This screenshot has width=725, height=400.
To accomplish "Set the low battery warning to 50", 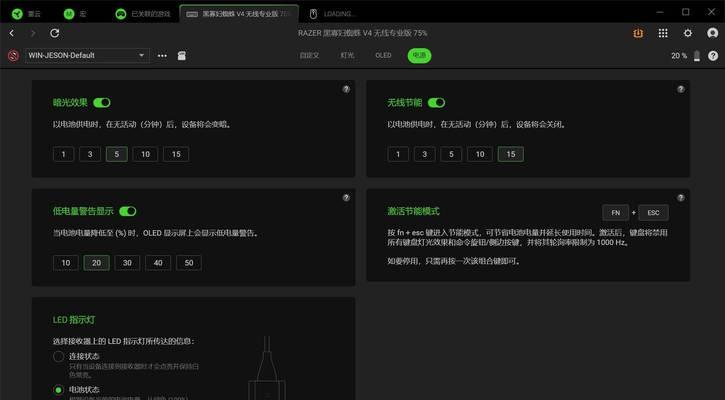I will point(189,263).
